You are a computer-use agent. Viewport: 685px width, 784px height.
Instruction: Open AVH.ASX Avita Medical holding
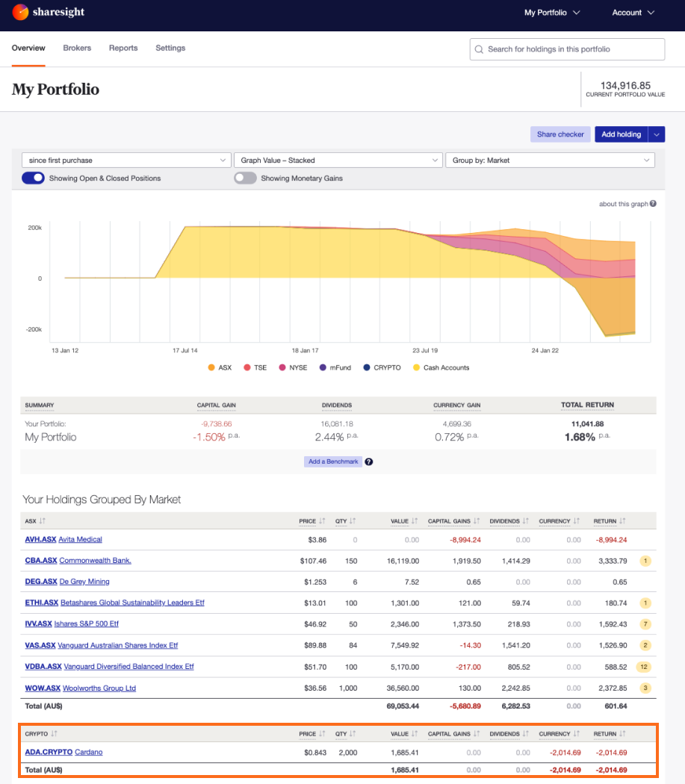click(x=63, y=540)
